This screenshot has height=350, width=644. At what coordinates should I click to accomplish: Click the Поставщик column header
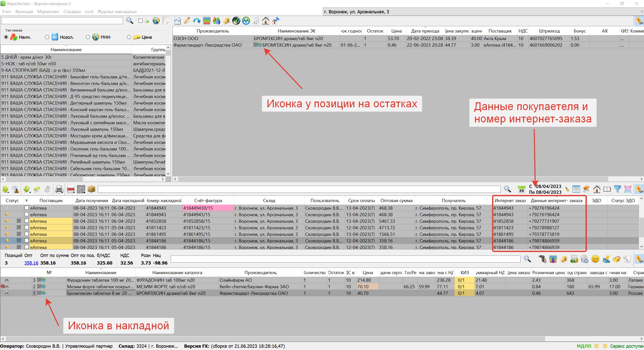pos(51,201)
